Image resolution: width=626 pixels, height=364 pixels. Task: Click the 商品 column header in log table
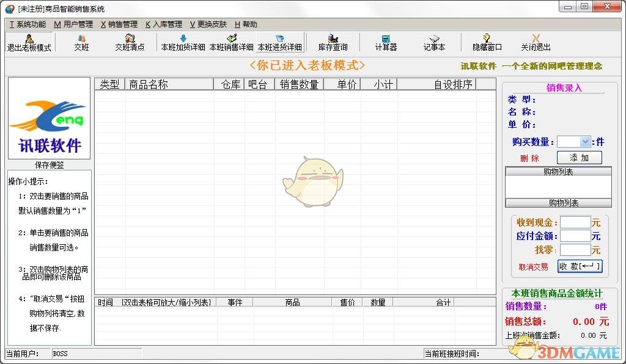pos(292,302)
